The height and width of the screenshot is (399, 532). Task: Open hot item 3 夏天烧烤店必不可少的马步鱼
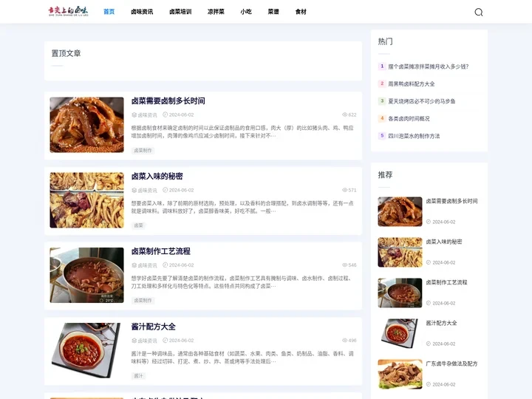pyautogui.click(x=422, y=101)
